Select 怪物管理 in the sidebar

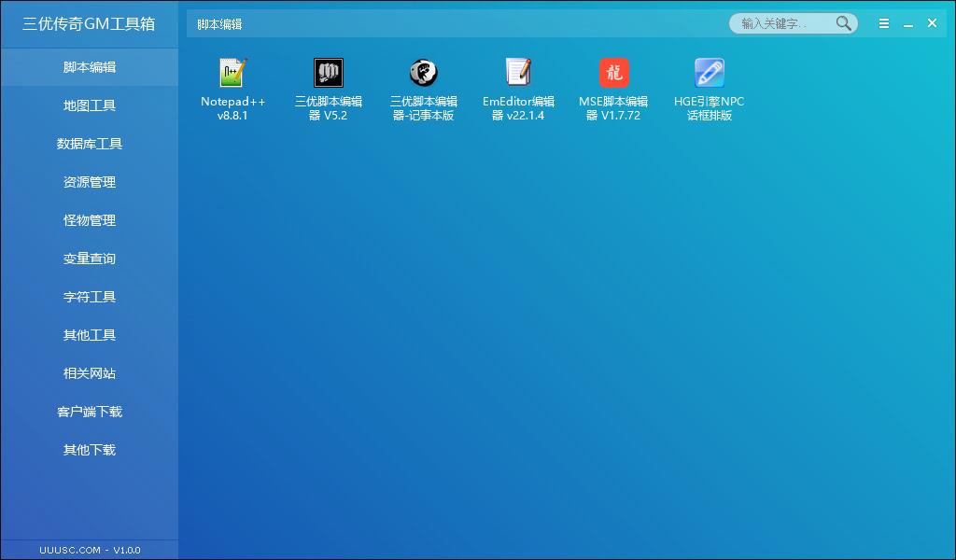90,220
